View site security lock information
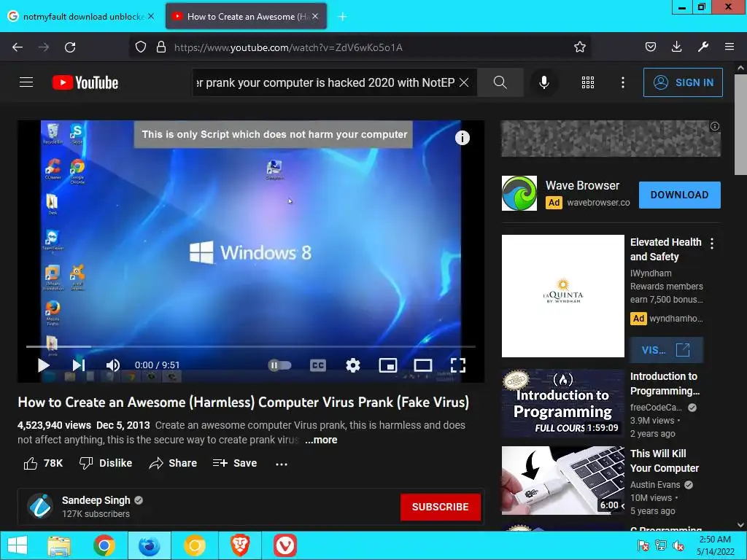This screenshot has height=560, width=747. coord(161,47)
